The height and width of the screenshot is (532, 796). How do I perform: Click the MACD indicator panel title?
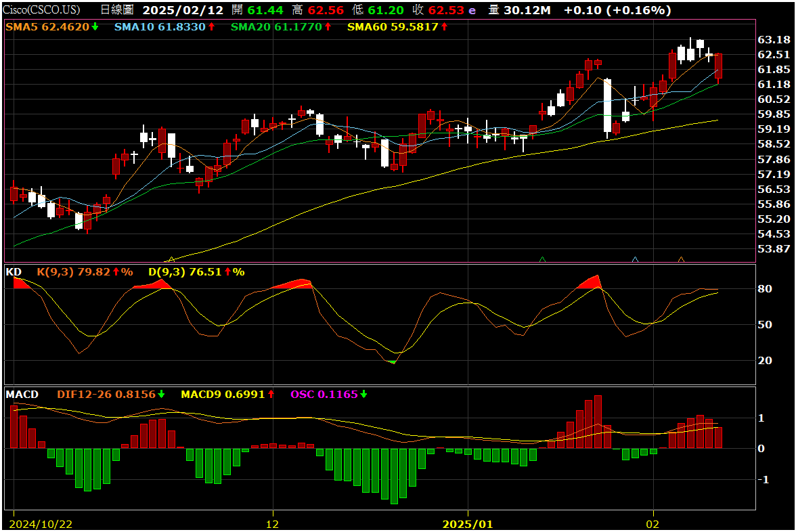tap(22, 394)
